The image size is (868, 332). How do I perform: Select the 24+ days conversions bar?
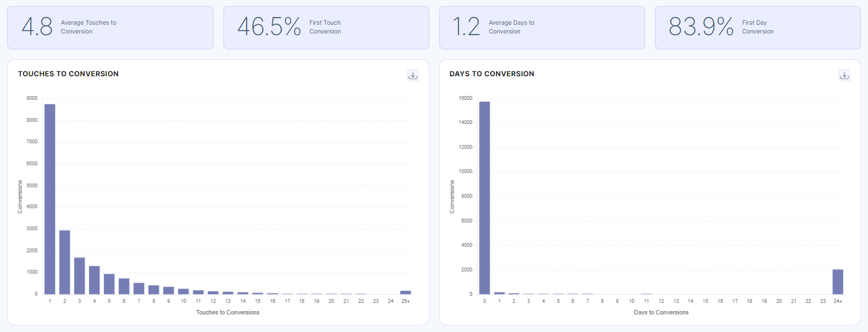click(x=838, y=282)
